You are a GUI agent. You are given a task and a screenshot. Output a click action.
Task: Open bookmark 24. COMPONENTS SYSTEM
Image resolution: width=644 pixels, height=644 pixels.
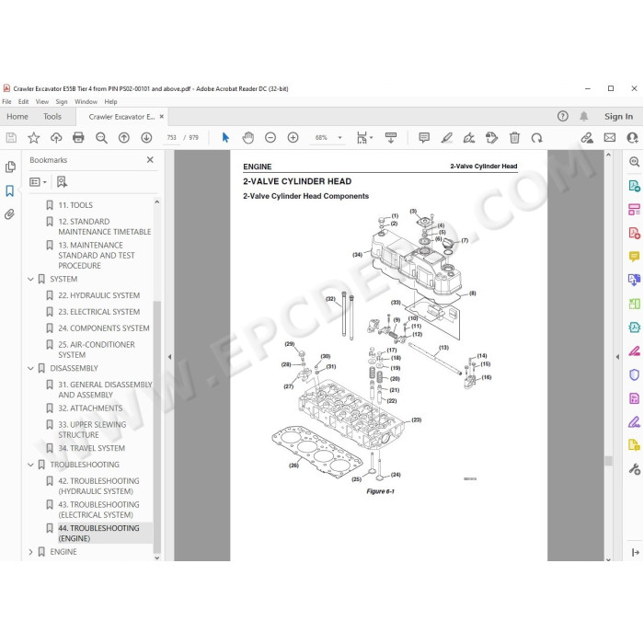[103, 328]
